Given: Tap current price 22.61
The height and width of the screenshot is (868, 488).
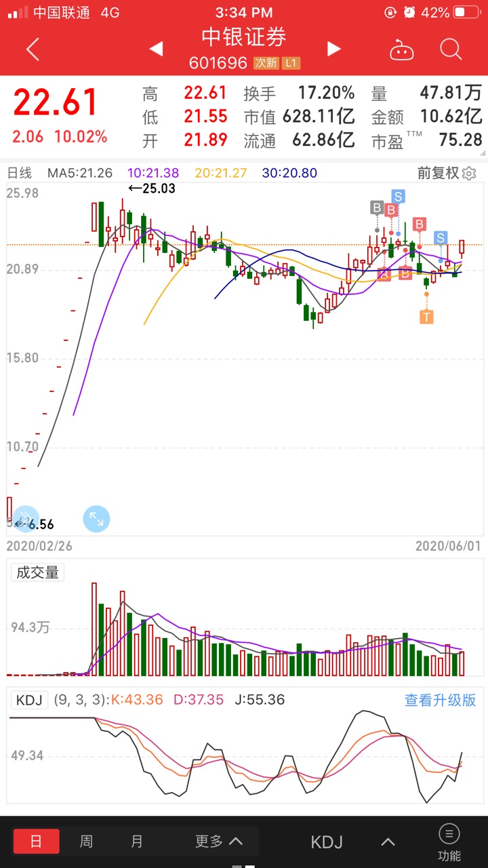Looking at the screenshot, I should [x=56, y=102].
